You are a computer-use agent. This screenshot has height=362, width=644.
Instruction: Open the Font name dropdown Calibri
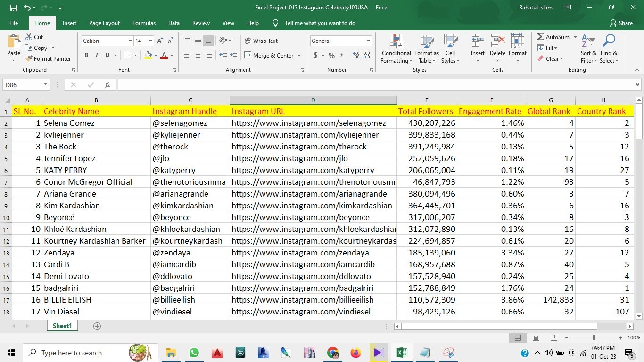(130, 41)
